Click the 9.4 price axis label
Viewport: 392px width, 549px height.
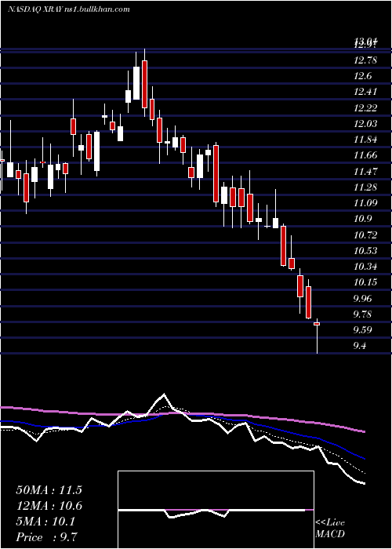(360, 346)
